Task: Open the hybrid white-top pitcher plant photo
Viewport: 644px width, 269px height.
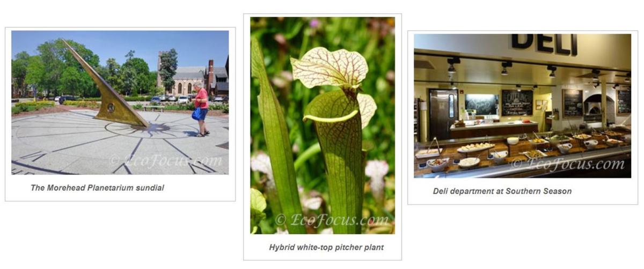Action: point(323,125)
